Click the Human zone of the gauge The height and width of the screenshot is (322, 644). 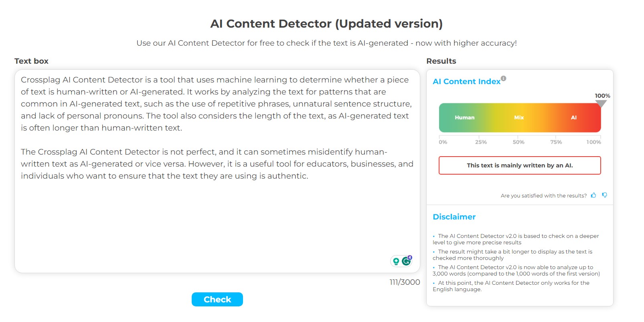point(464,117)
